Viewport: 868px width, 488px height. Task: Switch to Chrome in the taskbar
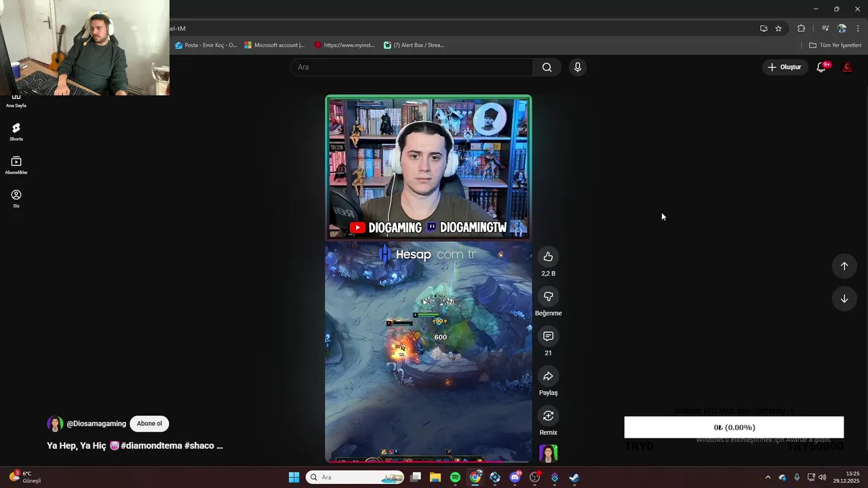(475, 477)
